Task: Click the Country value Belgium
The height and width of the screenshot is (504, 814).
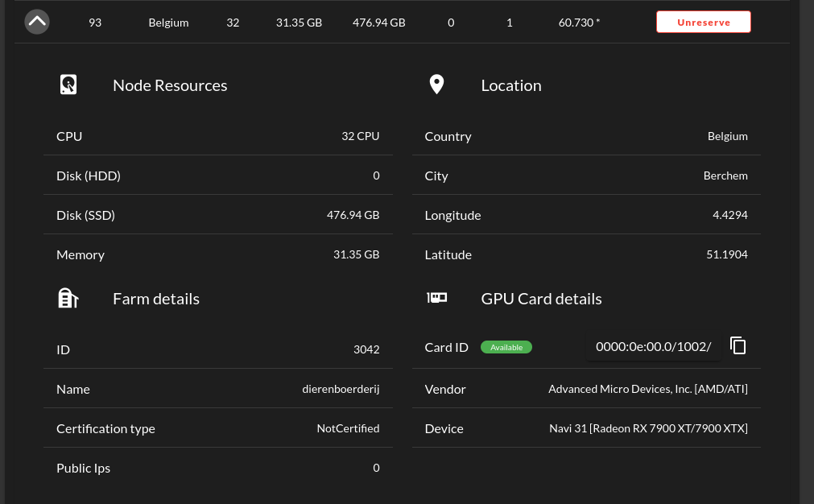Action: point(727,135)
